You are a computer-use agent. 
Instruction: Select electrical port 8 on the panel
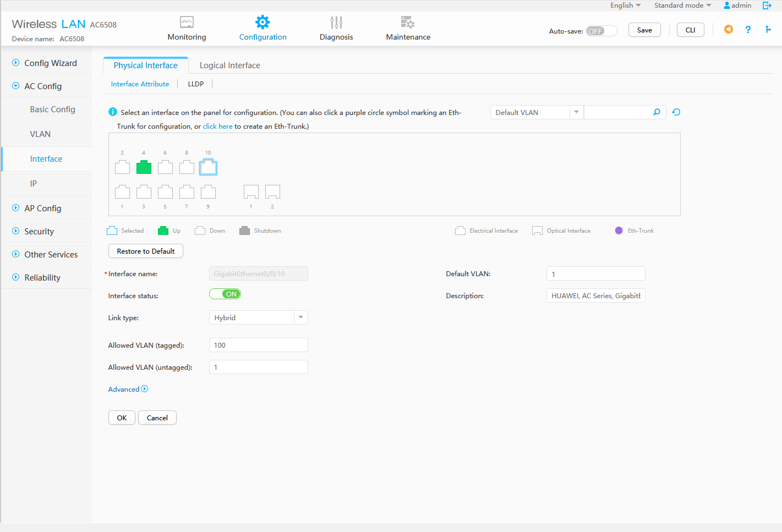pyautogui.click(x=187, y=167)
